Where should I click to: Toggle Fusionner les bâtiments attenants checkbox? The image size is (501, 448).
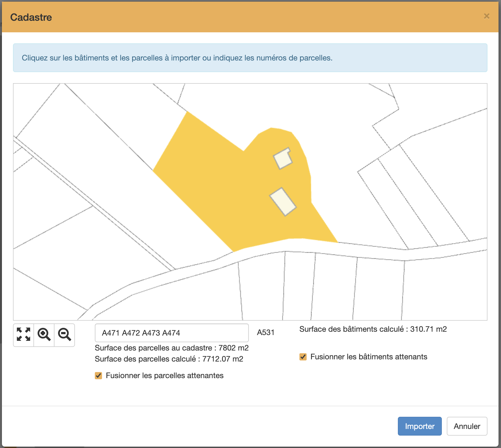click(x=303, y=357)
